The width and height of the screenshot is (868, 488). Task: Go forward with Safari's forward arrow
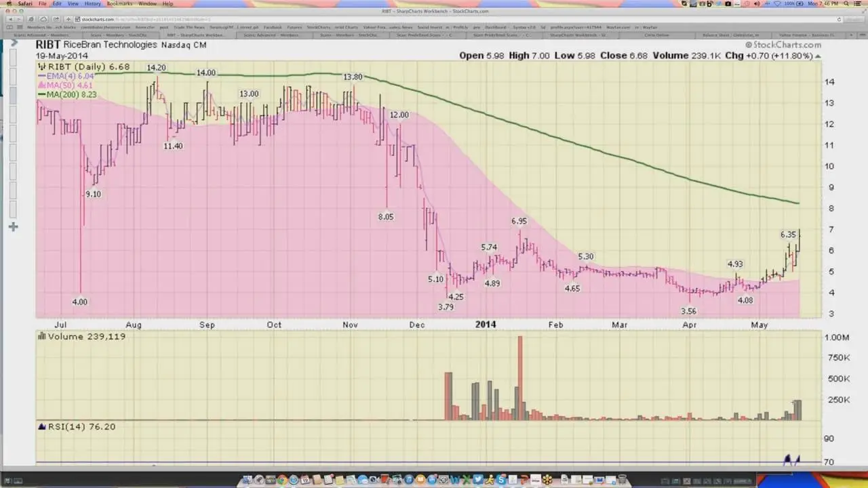pyautogui.click(x=19, y=19)
